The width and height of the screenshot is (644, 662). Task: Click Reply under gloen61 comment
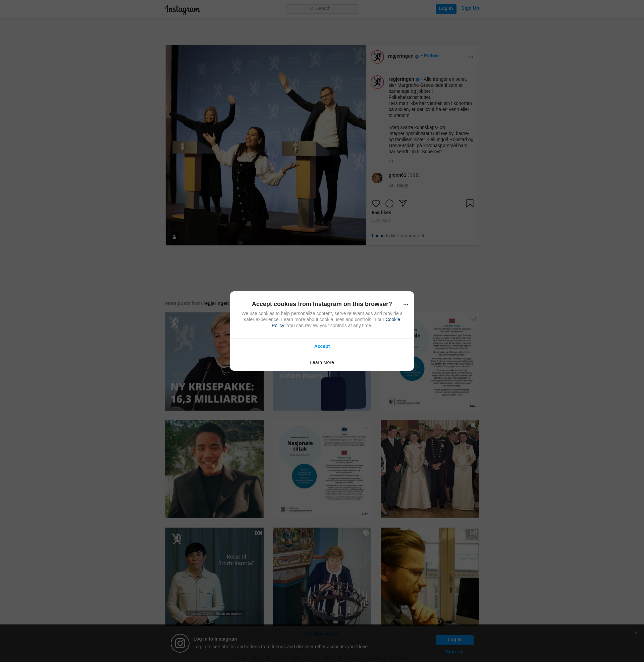tap(402, 185)
